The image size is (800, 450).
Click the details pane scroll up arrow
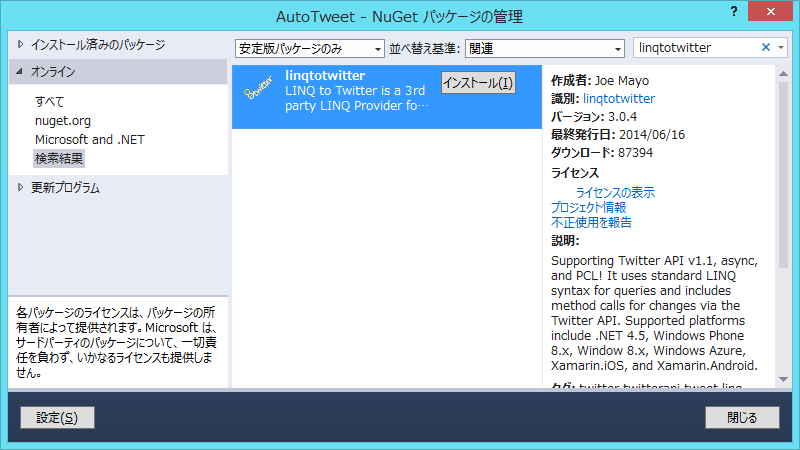(x=784, y=74)
